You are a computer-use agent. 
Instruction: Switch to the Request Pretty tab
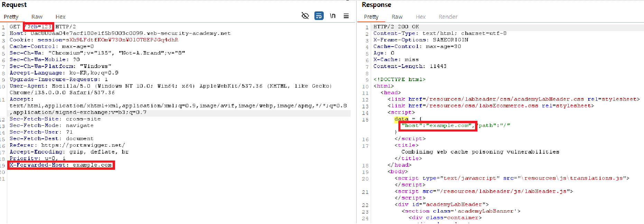11,17
